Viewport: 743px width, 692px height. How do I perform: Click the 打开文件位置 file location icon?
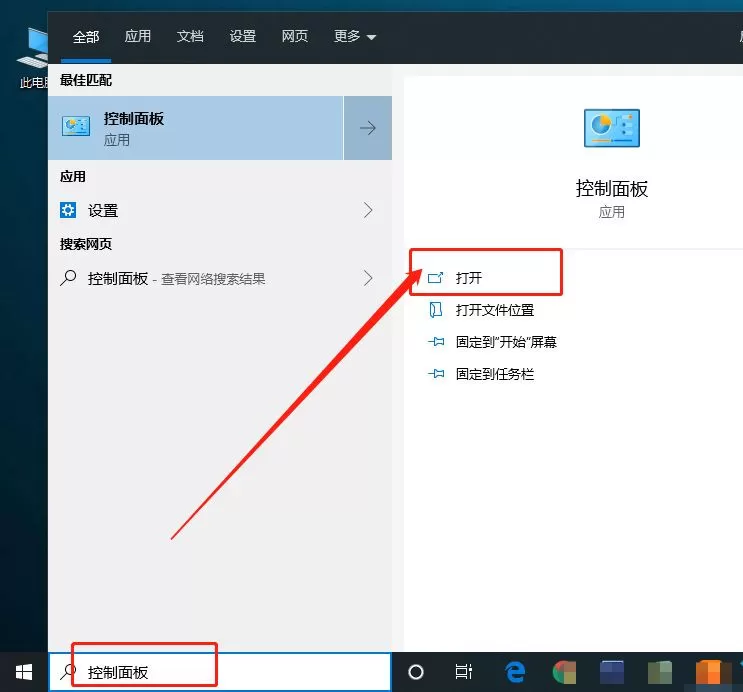click(x=435, y=310)
